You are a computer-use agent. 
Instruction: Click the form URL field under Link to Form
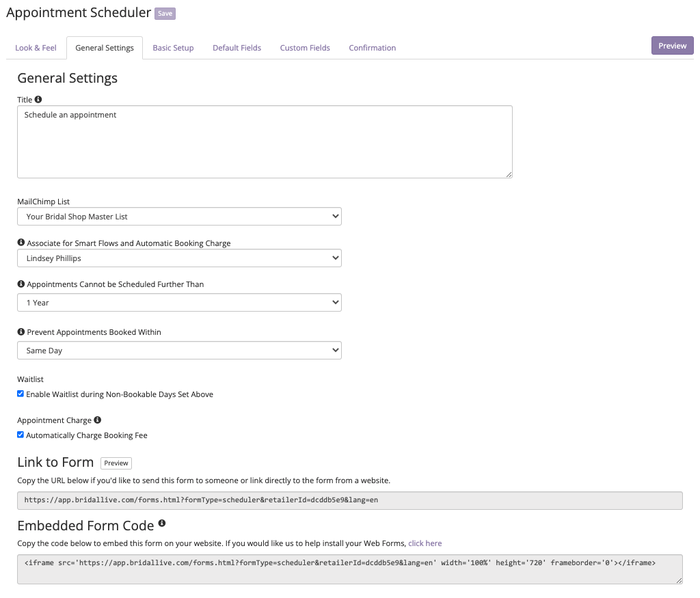[x=350, y=500]
